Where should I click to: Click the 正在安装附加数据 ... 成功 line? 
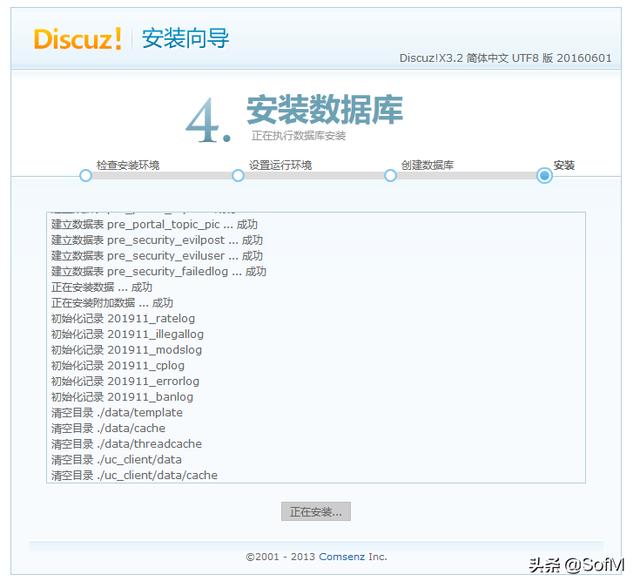click(x=112, y=303)
